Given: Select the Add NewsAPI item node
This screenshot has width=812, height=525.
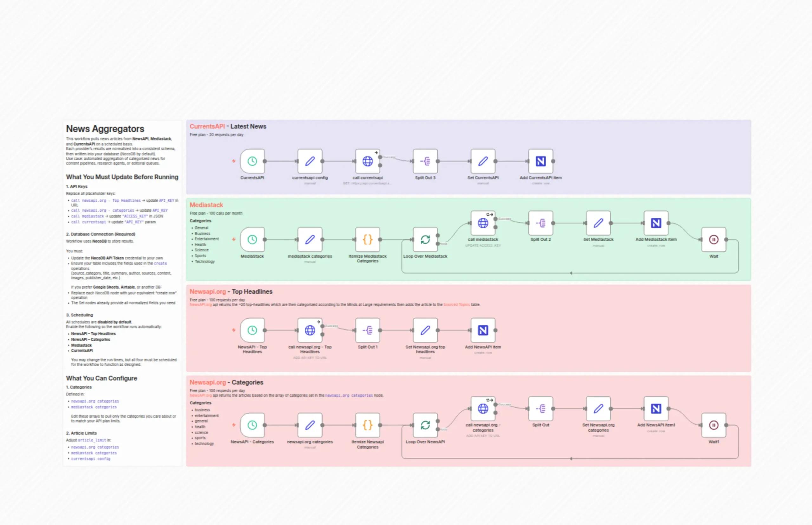Looking at the screenshot, I should tap(483, 330).
